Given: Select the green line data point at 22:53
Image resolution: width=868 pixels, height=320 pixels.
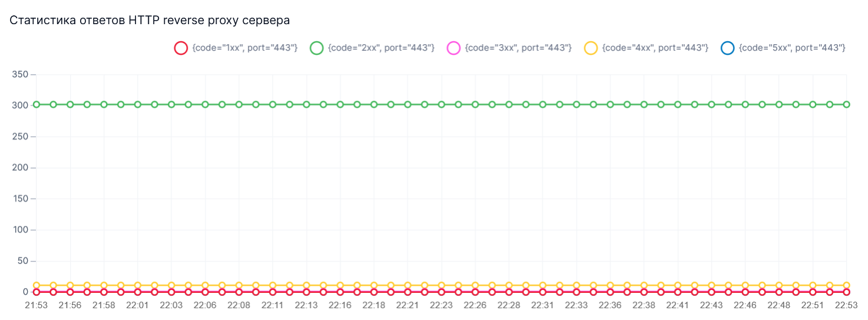Looking at the screenshot, I should tap(847, 104).
